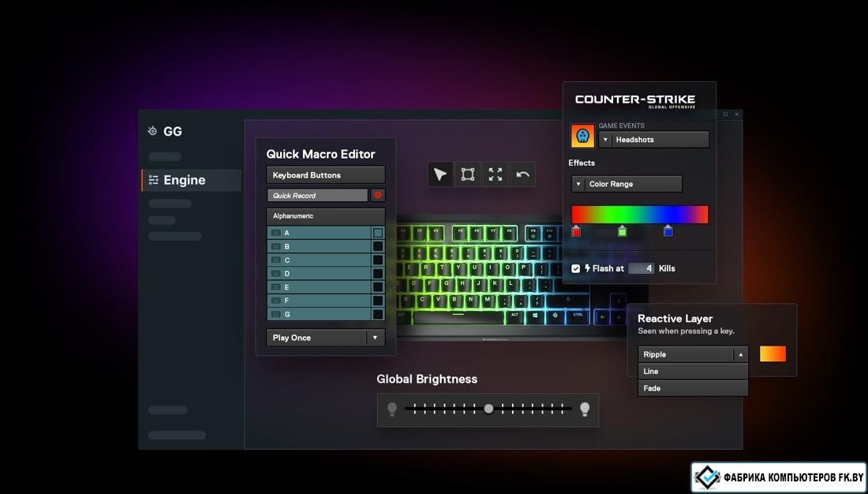The width and height of the screenshot is (868, 494).
Task: Select the cursor pointer tool
Action: pyautogui.click(x=440, y=174)
